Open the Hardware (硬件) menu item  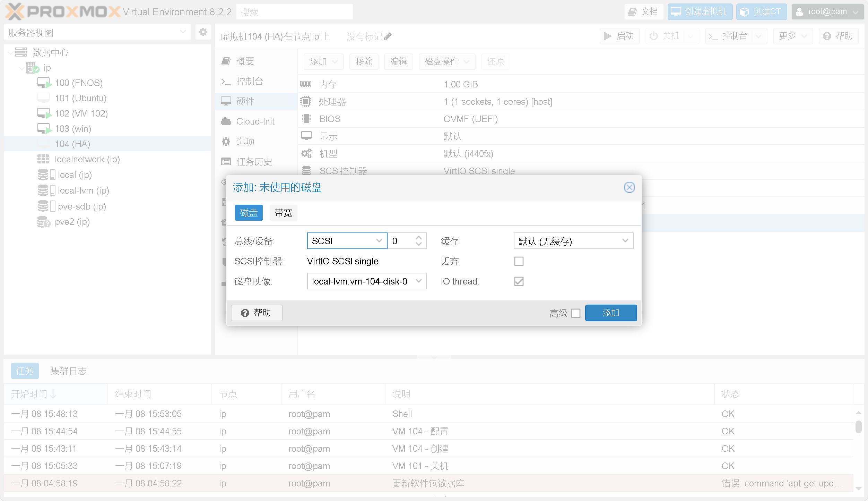click(x=256, y=101)
